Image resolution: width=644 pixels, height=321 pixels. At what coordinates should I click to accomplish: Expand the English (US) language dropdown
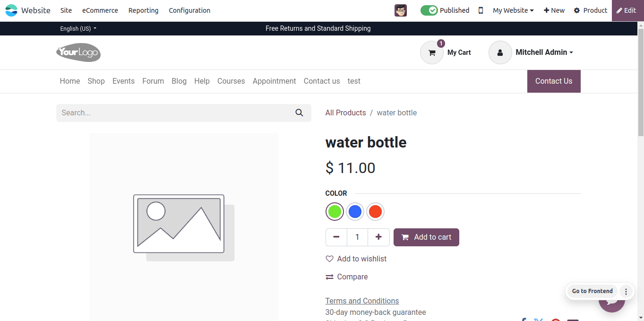pyautogui.click(x=78, y=29)
